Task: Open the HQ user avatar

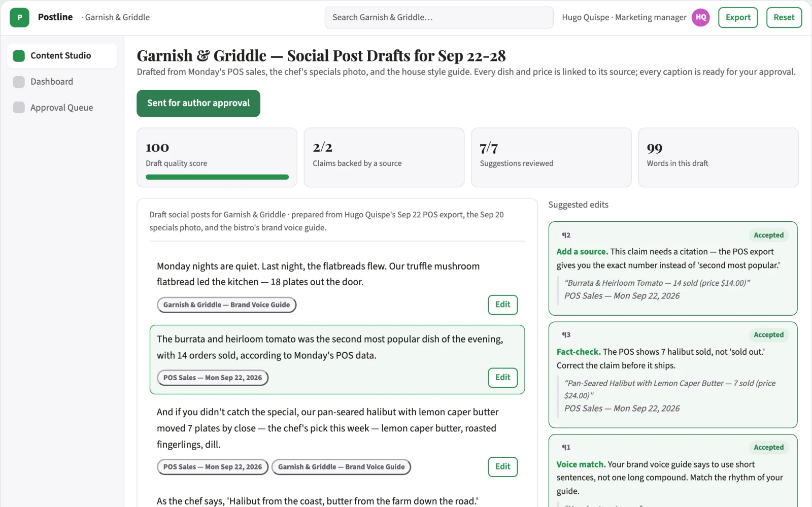Action: [x=701, y=17]
